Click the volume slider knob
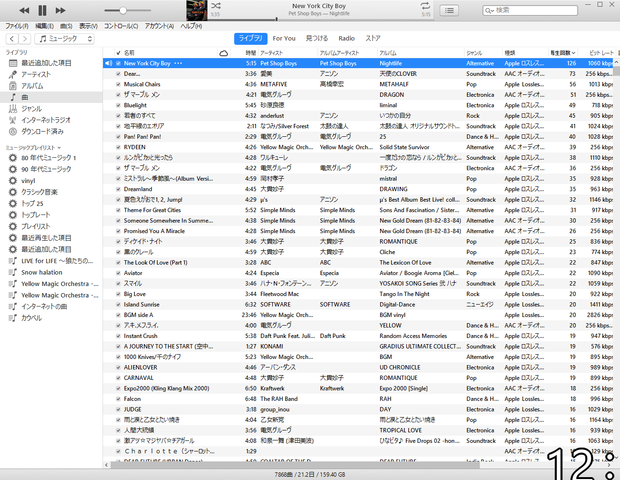Screen dimensions: 620x480 pyautogui.click(x=123, y=10)
